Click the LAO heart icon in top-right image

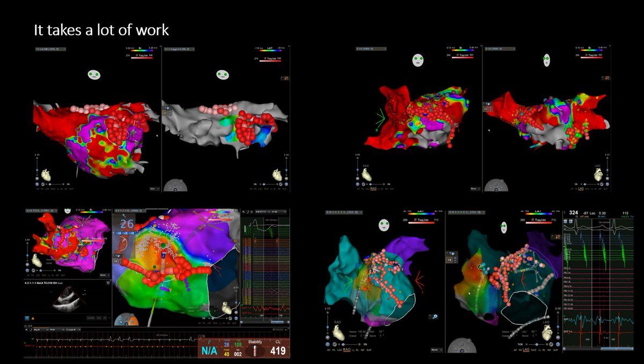(599, 175)
